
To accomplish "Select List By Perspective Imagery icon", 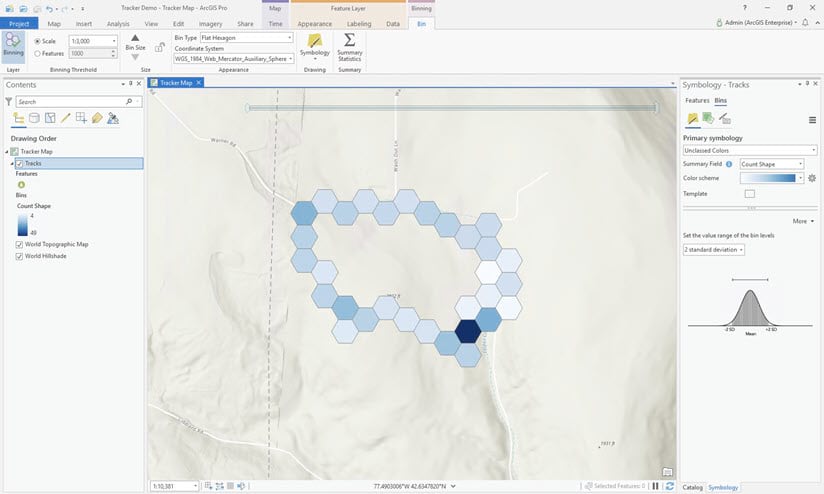I will pos(113,118).
